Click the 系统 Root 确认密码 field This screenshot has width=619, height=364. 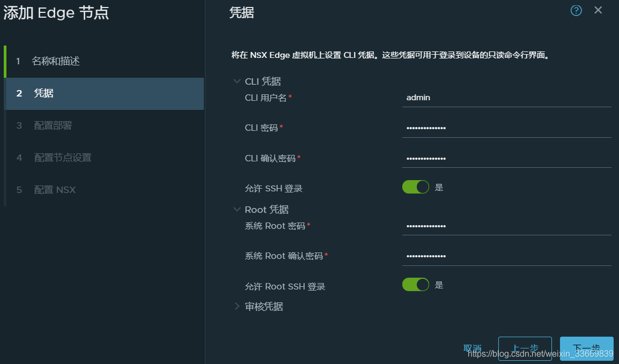pyautogui.click(x=506, y=256)
